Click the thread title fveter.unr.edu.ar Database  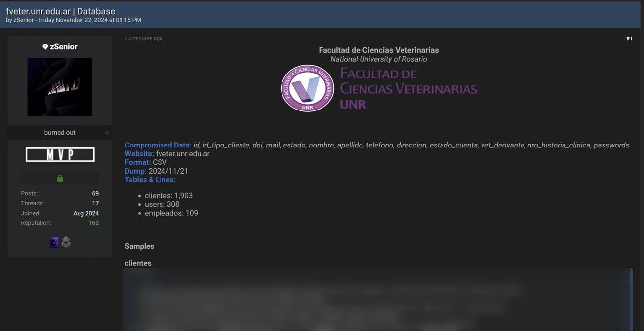tap(60, 11)
